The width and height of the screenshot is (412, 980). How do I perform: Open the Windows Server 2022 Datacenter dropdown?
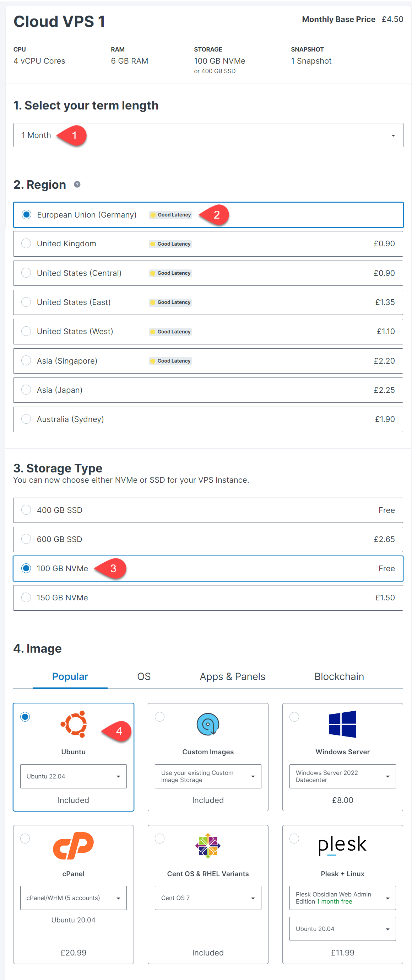click(342, 776)
